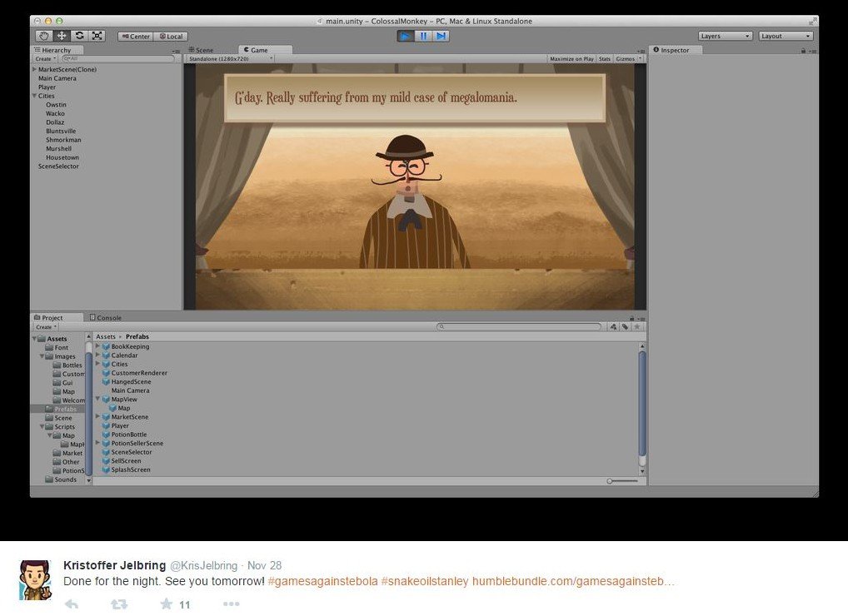848x616 pixels.
Task: Select the Hand tool in the toolbar
Action: [44, 36]
